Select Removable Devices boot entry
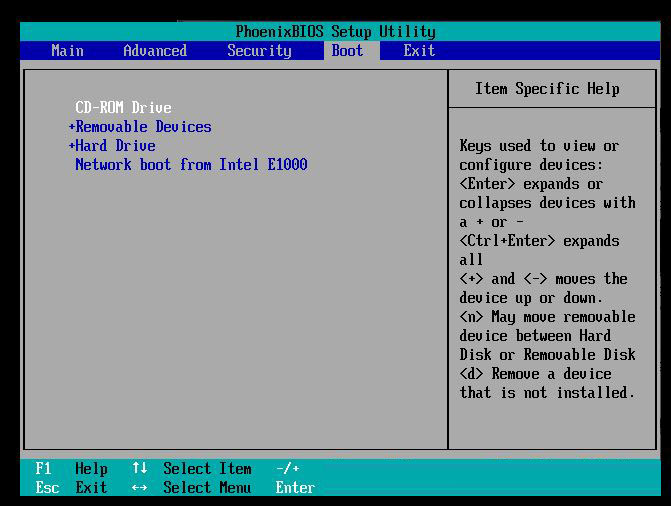Image resolution: width=671 pixels, height=506 pixels. (143, 127)
